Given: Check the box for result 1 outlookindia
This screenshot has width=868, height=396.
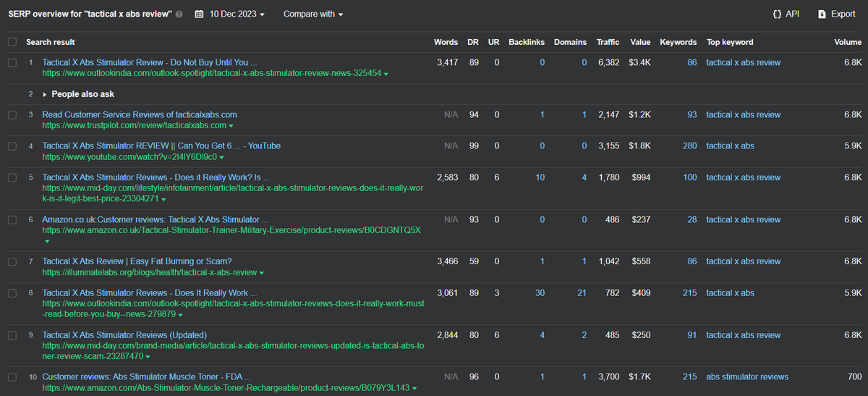Looking at the screenshot, I should (12, 63).
